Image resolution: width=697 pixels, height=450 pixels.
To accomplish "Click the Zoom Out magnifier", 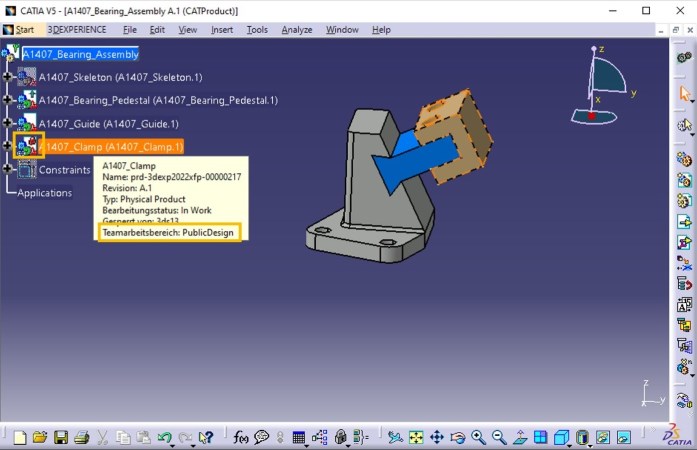I will pos(499,438).
